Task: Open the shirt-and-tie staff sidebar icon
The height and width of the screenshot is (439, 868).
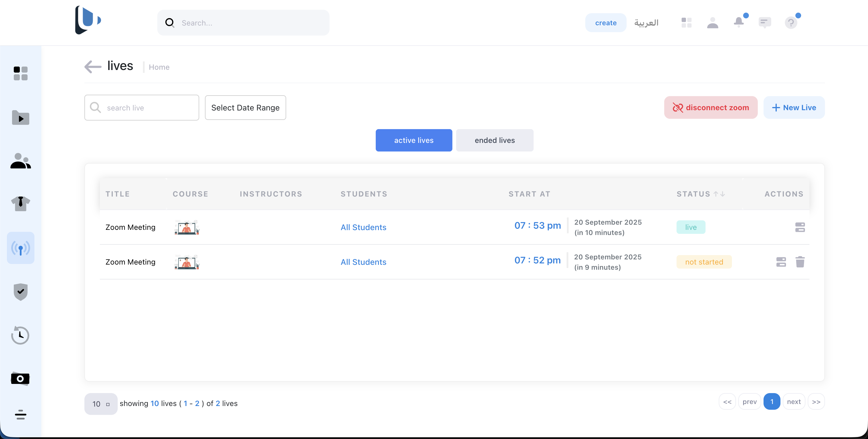Action: coord(21,203)
